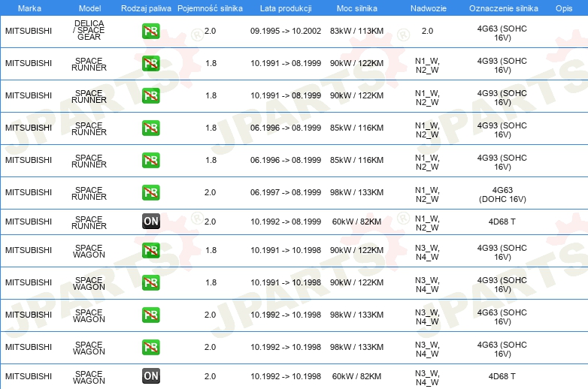This screenshot has height=389, width=588.
Task: Click the 09.1995 -> 10.2002 production years cell
Action: tap(286, 31)
